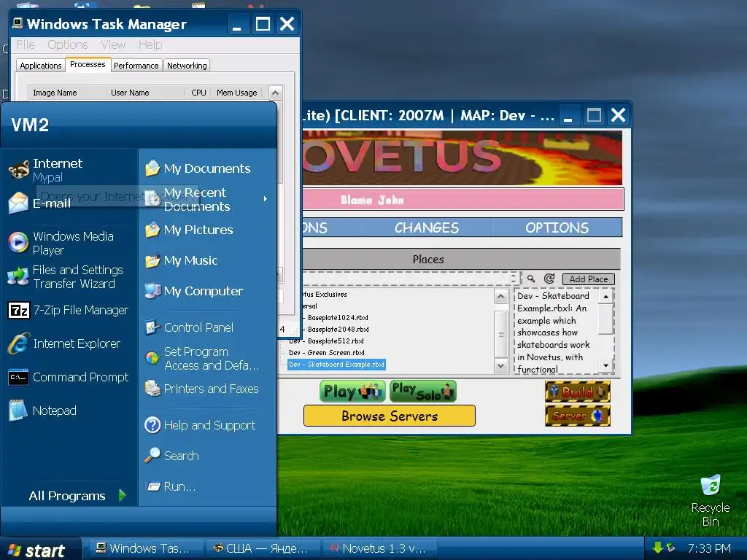Open Task Manager Help menu

(150, 44)
